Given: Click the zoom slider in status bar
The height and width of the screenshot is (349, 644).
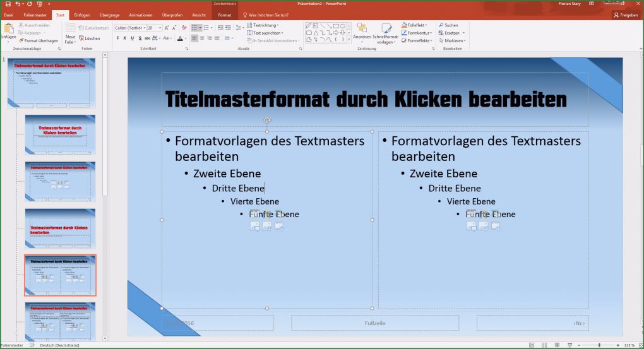Looking at the screenshot, I should click(x=598, y=345).
